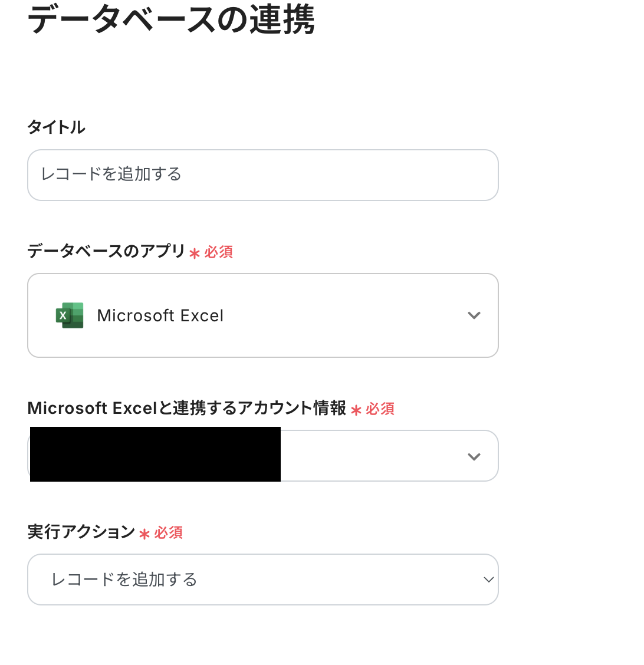The height and width of the screenshot is (665, 644).
Task: Click the "Microsoft Excel" text in the dropdown
Action: (160, 316)
